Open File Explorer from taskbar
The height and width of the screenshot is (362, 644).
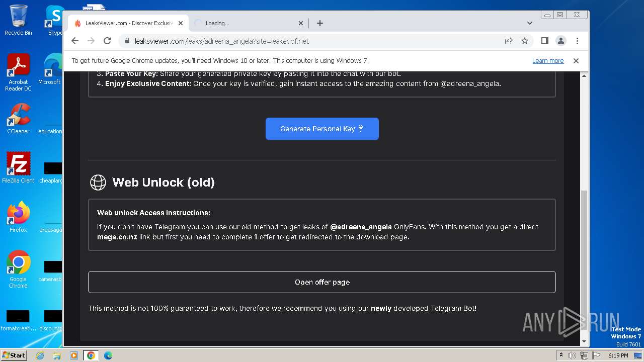point(57,355)
